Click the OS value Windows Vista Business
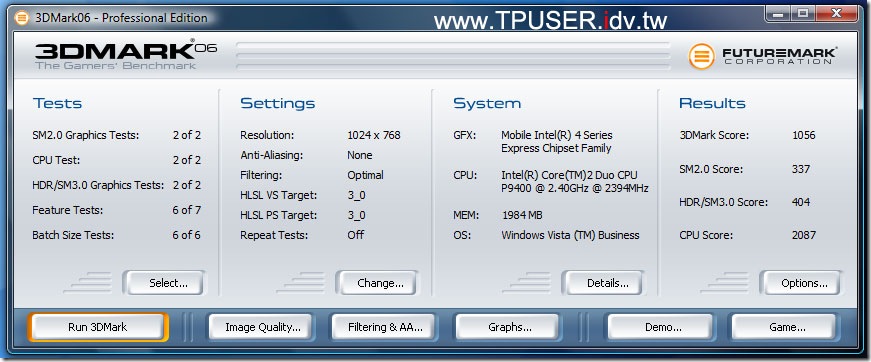871x362 pixels. [570, 235]
